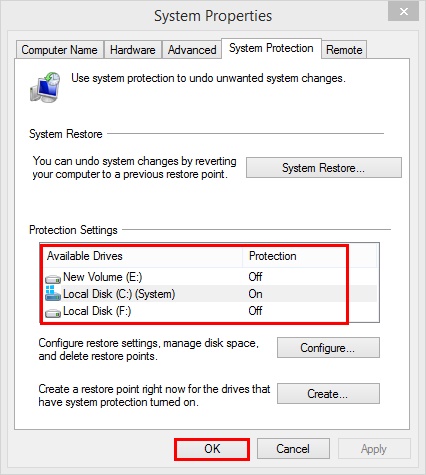
Task: Switch to the Computer Name tab
Action: [59, 50]
